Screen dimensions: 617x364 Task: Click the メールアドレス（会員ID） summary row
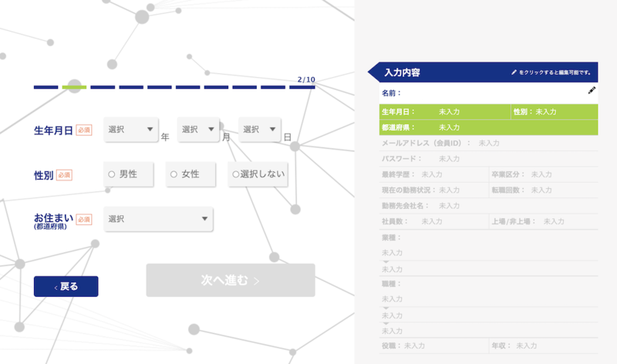click(x=488, y=143)
